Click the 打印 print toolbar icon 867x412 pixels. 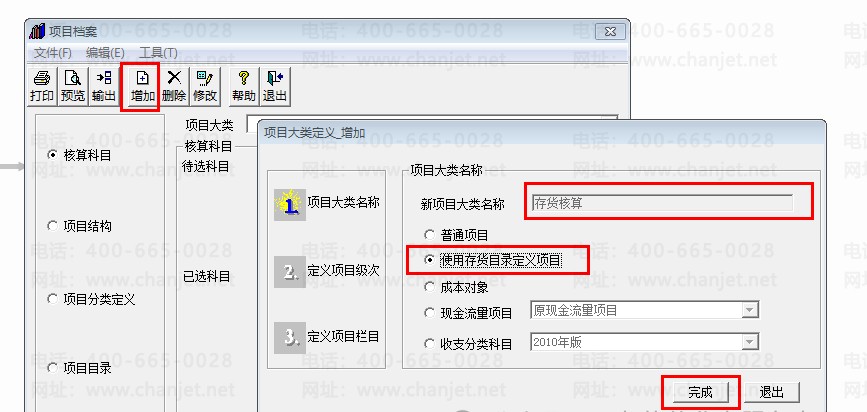click(41, 87)
